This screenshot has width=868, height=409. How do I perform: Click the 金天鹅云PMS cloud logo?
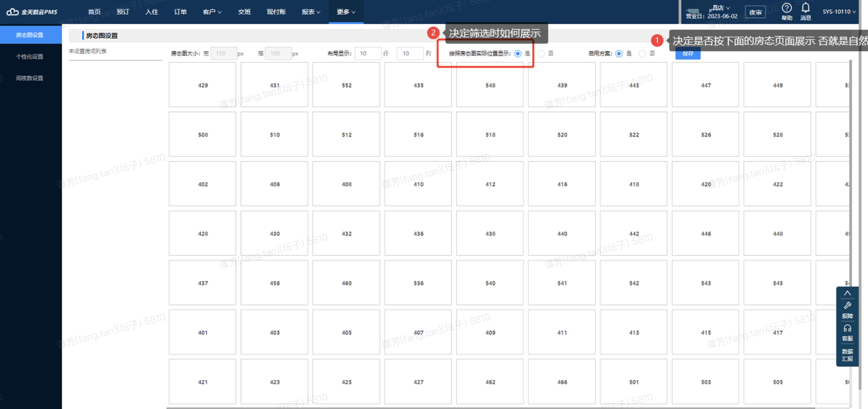(x=32, y=12)
